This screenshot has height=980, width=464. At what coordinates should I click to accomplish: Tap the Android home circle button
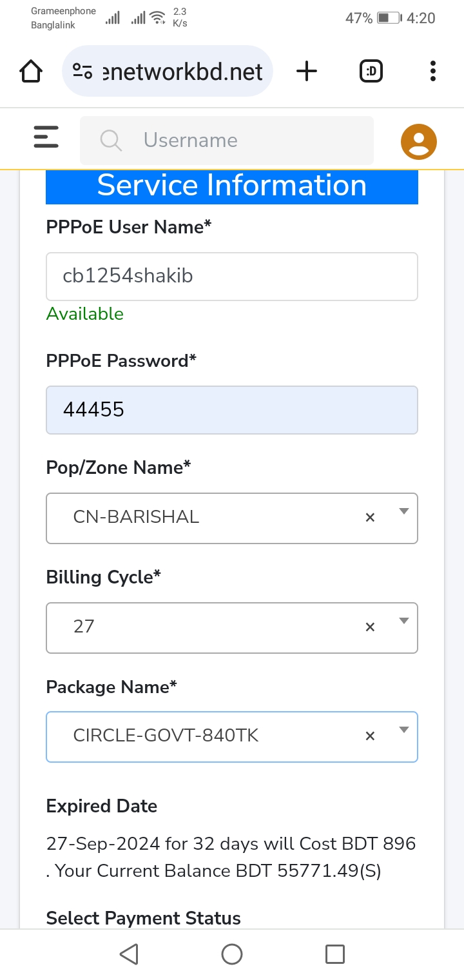coord(232,954)
